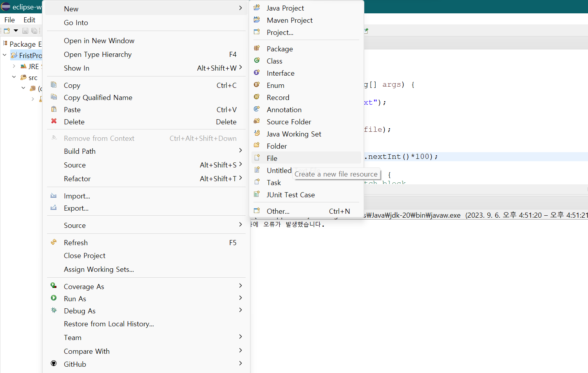Screen dimensions: 588x373
Task: Click the Package icon in New submenu
Action: tap(257, 49)
